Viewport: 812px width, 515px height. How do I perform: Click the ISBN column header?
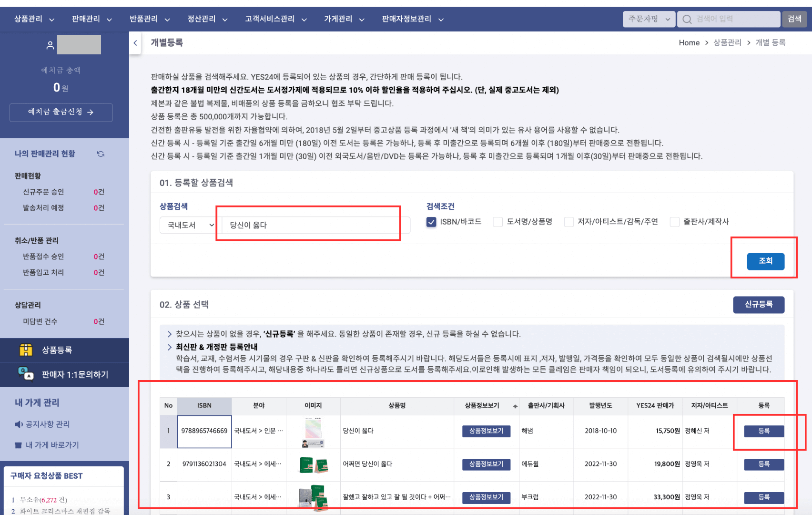click(x=204, y=406)
